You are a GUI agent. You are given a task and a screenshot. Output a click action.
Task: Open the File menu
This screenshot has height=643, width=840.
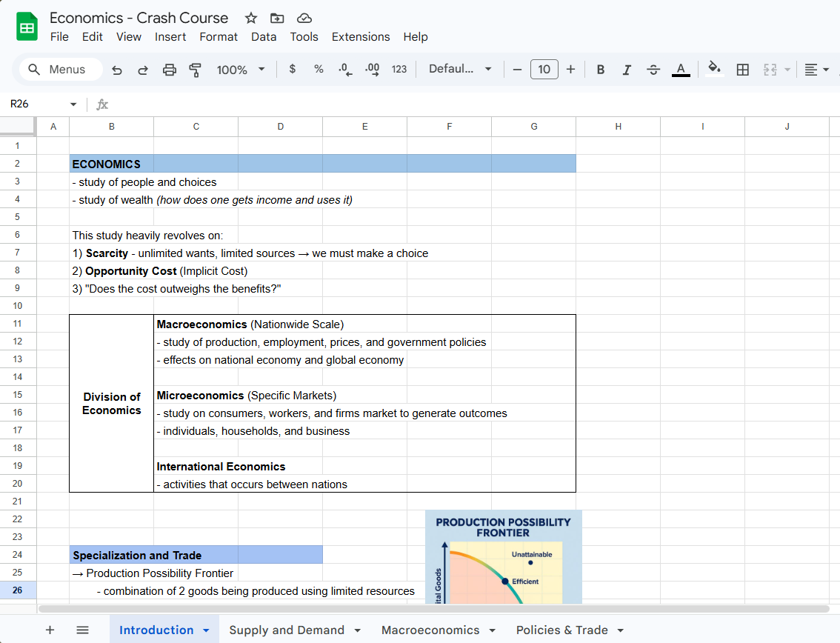[59, 37]
